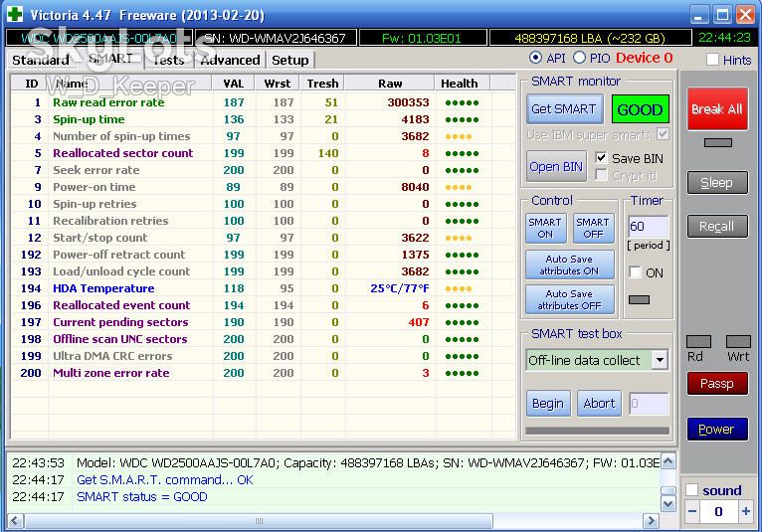Viewport: 762px width, 532px height.
Task: Open the Standard tab
Action: coord(41,60)
